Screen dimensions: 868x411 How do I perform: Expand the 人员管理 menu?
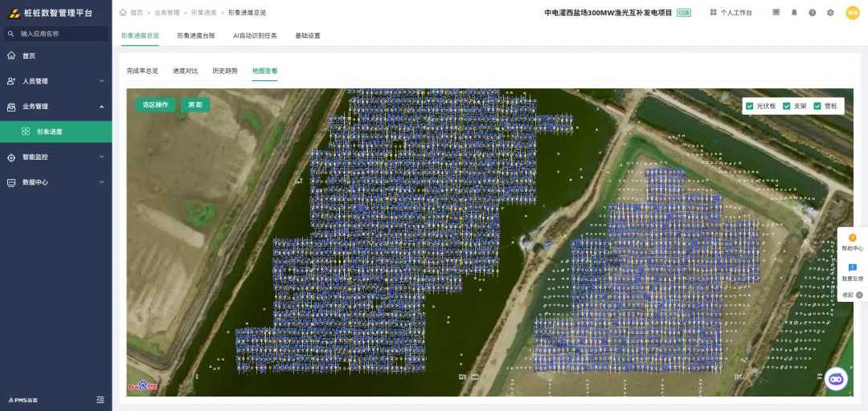pos(56,81)
